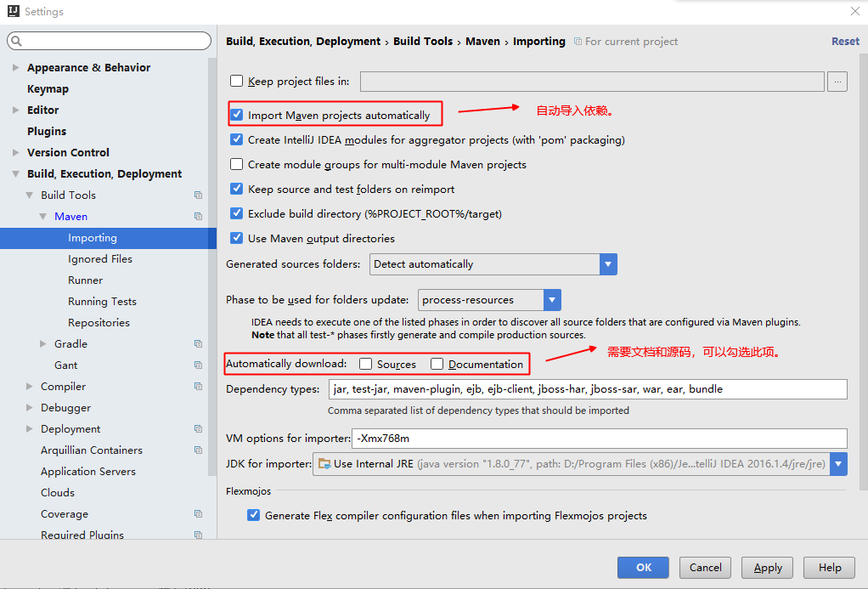This screenshot has width=868, height=589.
Task: Open Generated sources folders dropdown
Action: tap(608, 264)
